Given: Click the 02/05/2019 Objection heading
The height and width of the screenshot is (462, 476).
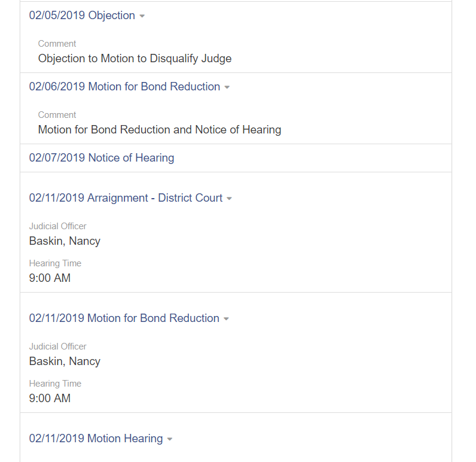Looking at the screenshot, I should click(x=82, y=16).
